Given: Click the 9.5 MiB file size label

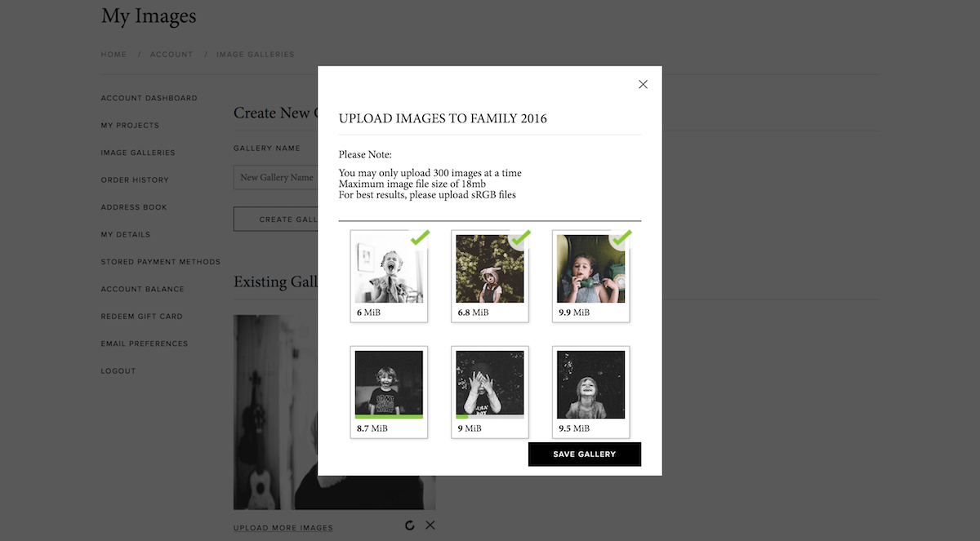Looking at the screenshot, I should (575, 428).
